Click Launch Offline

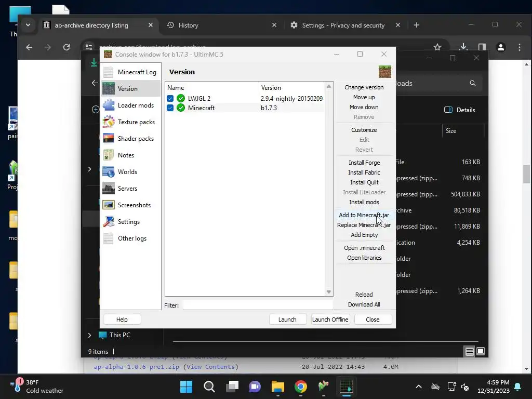point(330,320)
